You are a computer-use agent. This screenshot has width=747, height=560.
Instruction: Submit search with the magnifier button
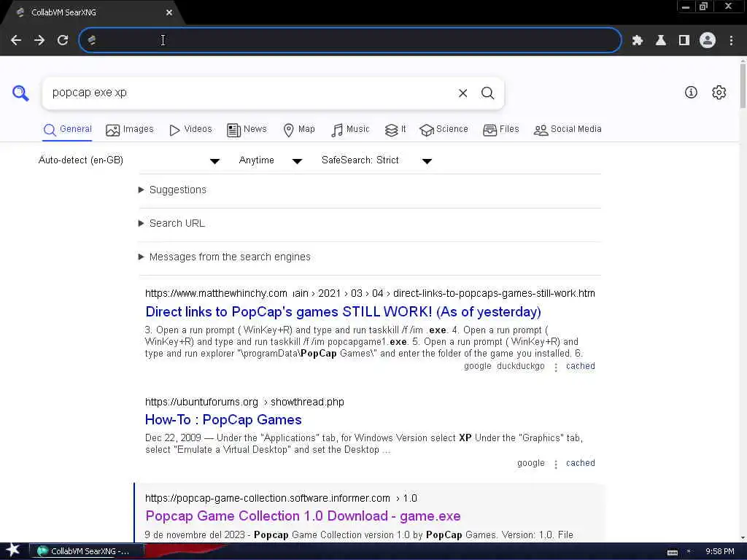[487, 93]
